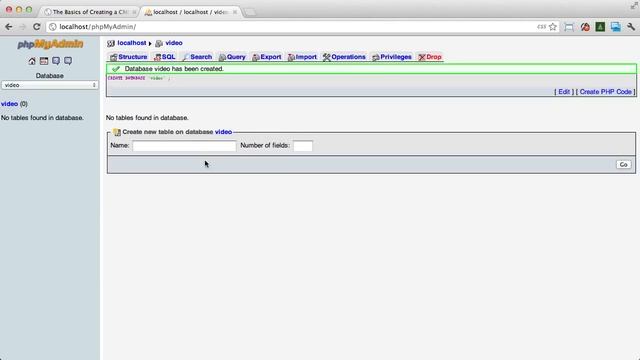Click the phpMyAdmin logo

pyautogui.click(x=50, y=44)
